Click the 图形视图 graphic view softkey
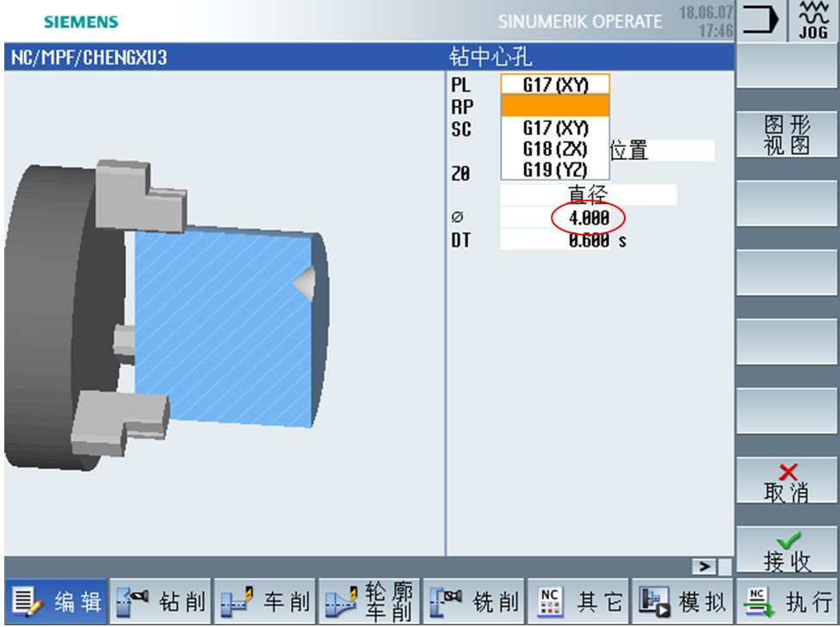Viewport: 840px width, 627px height. 787,134
